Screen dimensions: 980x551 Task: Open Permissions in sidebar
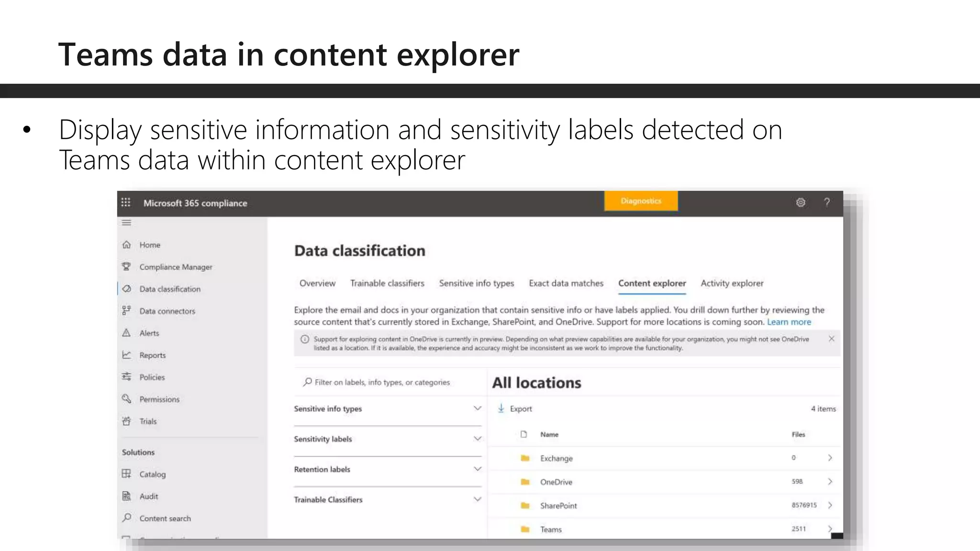(x=159, y=399)
